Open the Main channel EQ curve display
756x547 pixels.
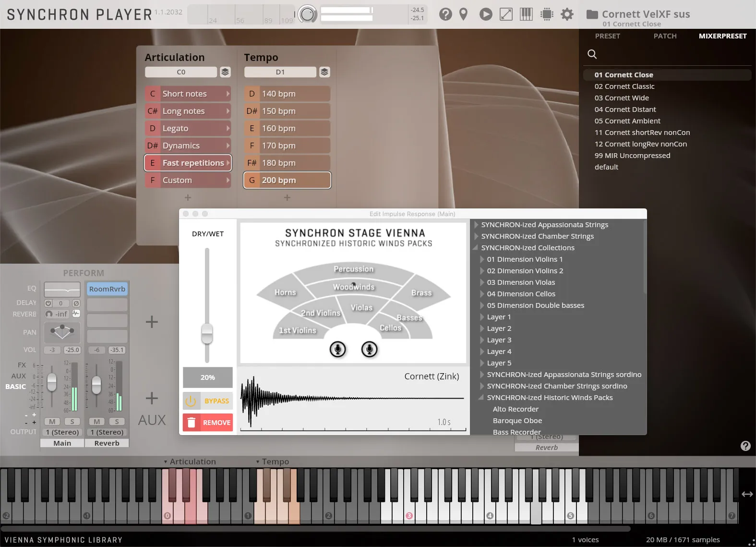[62, 289]
